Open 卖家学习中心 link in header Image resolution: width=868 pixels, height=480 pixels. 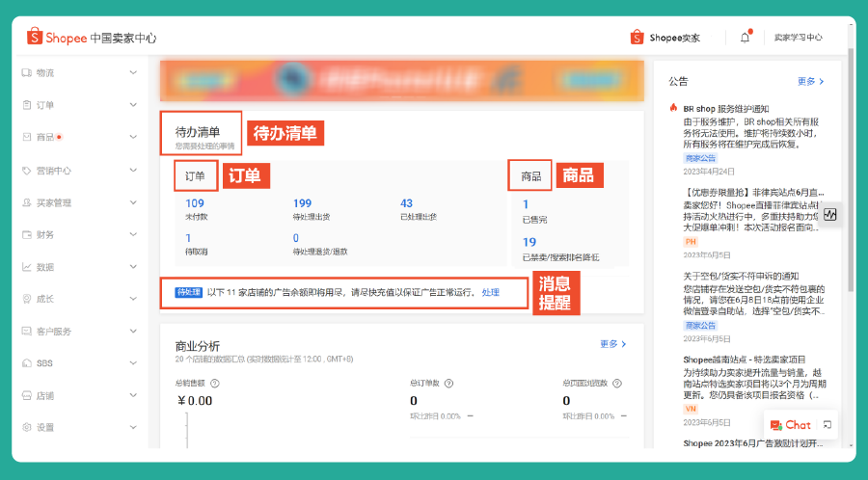pyautogui.click(x=798, y=37)
